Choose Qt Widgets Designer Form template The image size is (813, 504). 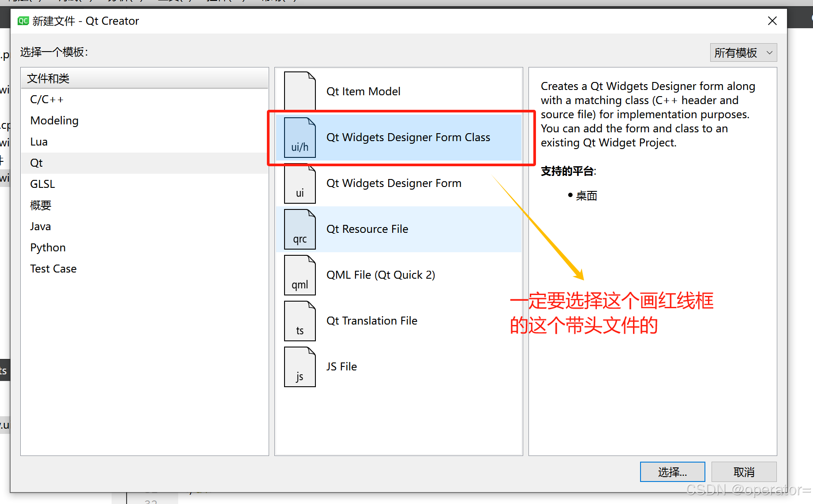tap(399, 183)
